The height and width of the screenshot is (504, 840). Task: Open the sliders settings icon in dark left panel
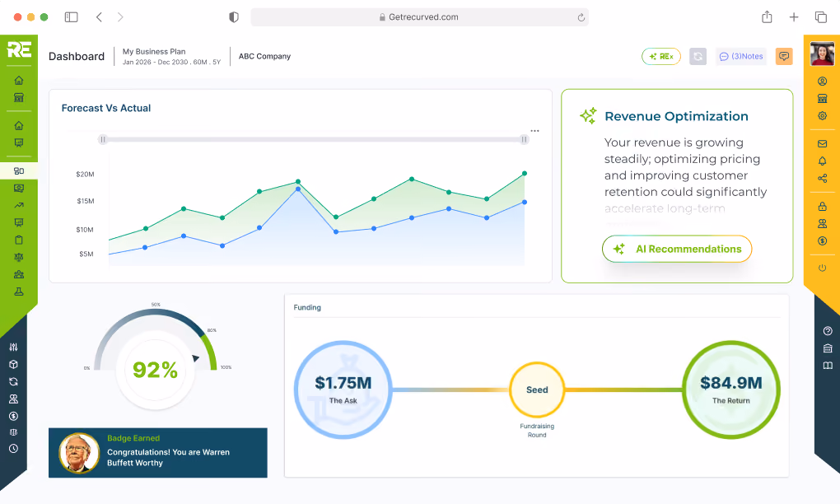coord(13,347)
